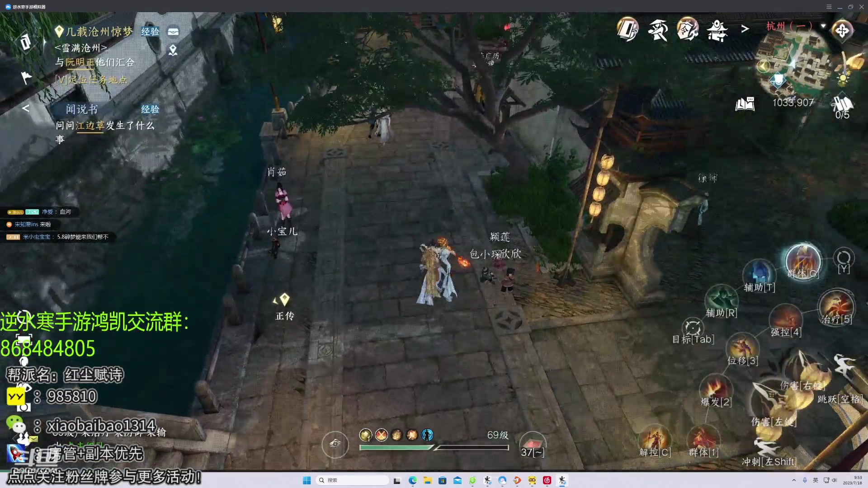This screenshot has height=488, width=868.
Task: Switch to the quest scroll tab on the left
Action: pos(26,42)
